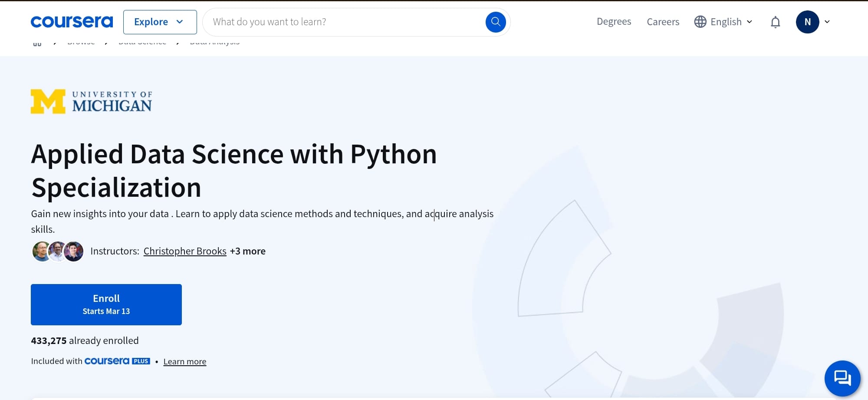The image size is (868, 400).
Task: Open Christopher Brooks instructor link
Action: 185,251
